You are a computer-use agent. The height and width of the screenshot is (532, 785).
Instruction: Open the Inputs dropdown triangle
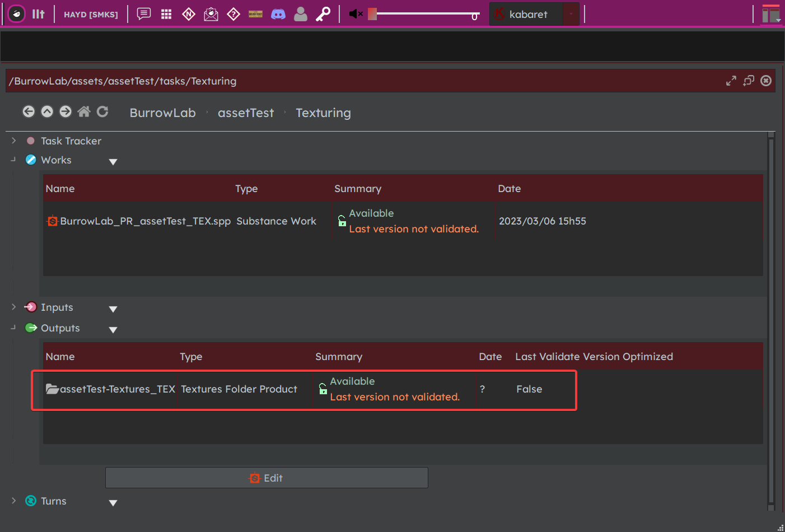(x=113, y=309)
